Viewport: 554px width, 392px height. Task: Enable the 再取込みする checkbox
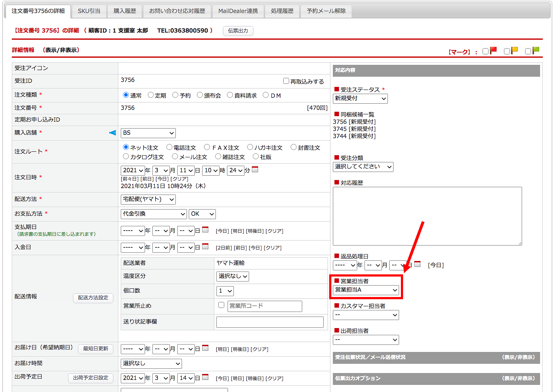(x=286, y=81)
